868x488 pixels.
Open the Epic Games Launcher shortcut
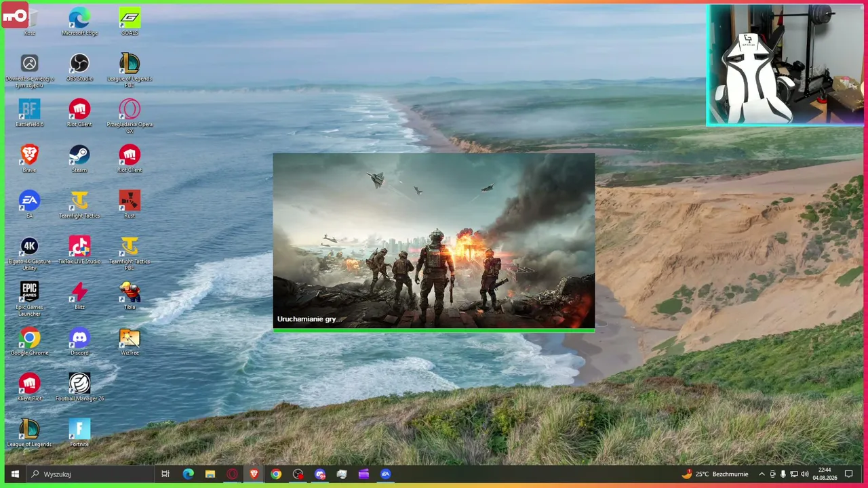point(29,299)
